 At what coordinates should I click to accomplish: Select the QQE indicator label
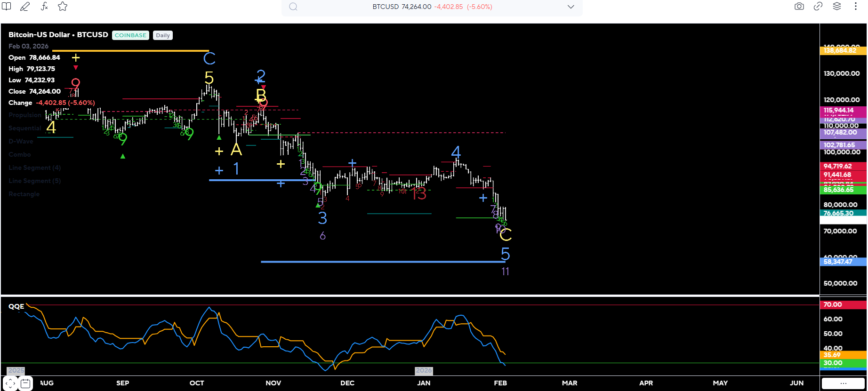[x=16, y=306]
